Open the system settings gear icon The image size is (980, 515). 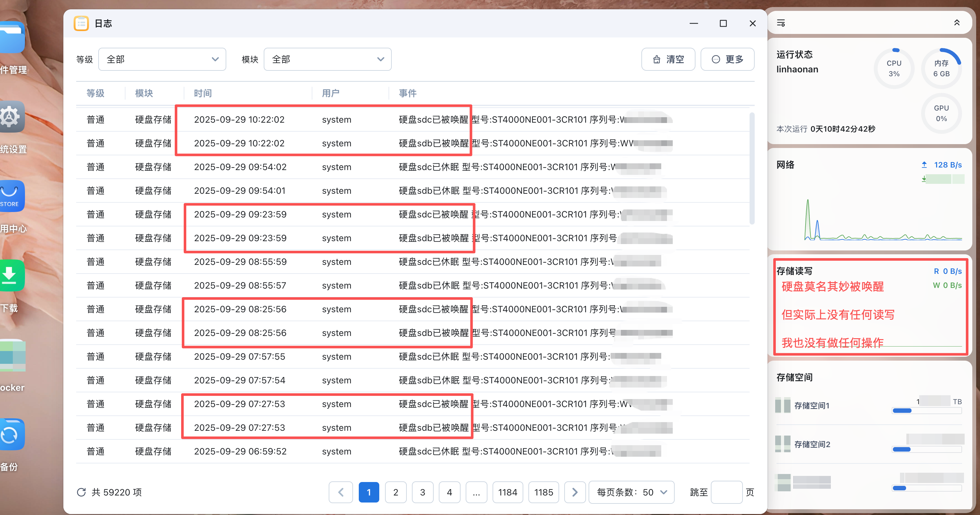(x=12, y=117)
